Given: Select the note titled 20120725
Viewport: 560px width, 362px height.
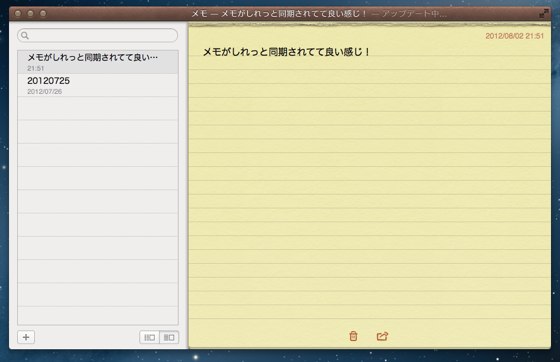Looking at the screenshot, I should (x=98, y=85).
